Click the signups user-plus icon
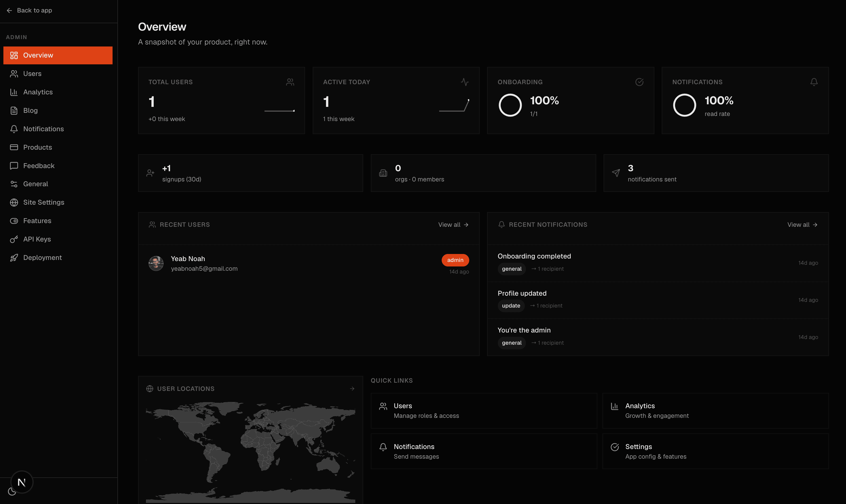This screenshot has height=504, width=846. 151,173
